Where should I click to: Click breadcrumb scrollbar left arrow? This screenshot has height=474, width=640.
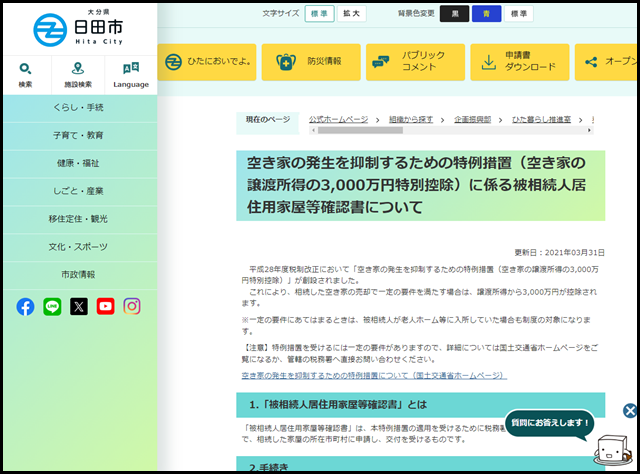click(x=313, y=131)
